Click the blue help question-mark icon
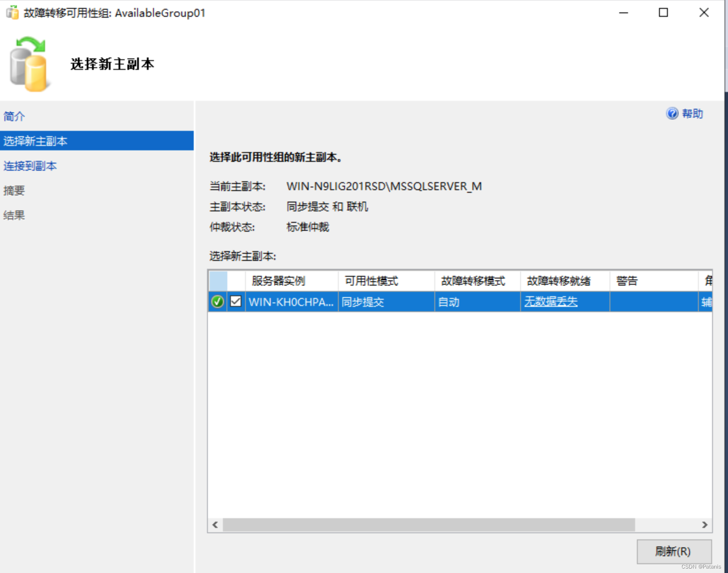Image resolution: width=728 pixels, height=573 pixels. (x=672, y=114)
